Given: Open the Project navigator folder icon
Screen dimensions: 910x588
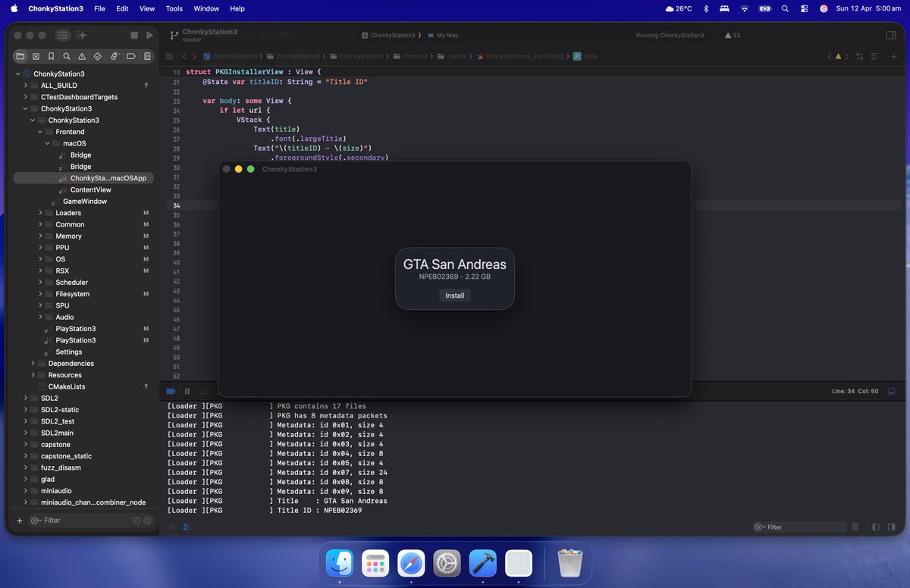Looking at the screenshot, I should (x=20, y=56).
